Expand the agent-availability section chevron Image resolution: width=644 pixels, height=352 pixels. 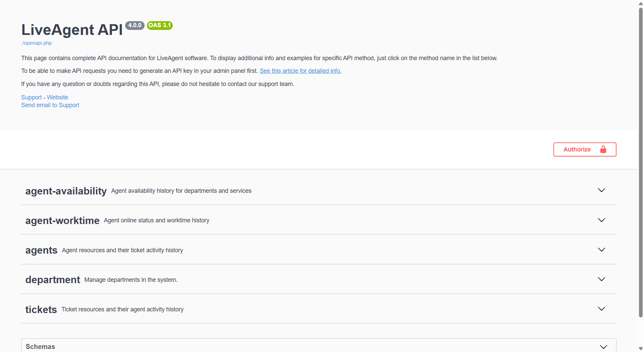(x=601, y=190)
